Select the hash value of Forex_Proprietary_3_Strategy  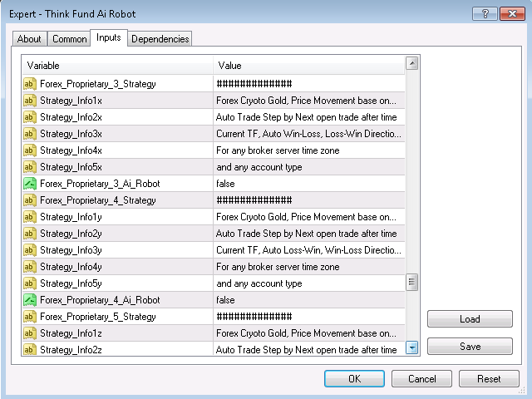click(309, 84)
